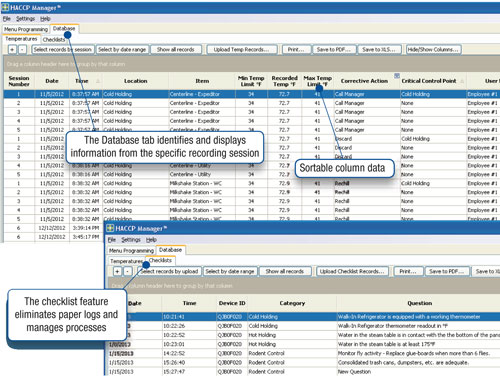Click Upload Checklist Records button
Image resolution: width=500 pixels, height=376 pixels.
coord(352,271)
